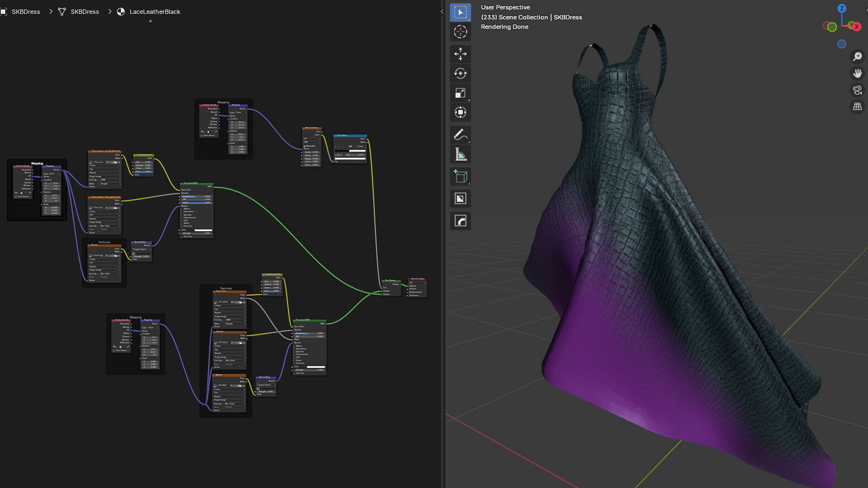
Task: Toggle camera view with the camera icon
Action: pos(857,90)
